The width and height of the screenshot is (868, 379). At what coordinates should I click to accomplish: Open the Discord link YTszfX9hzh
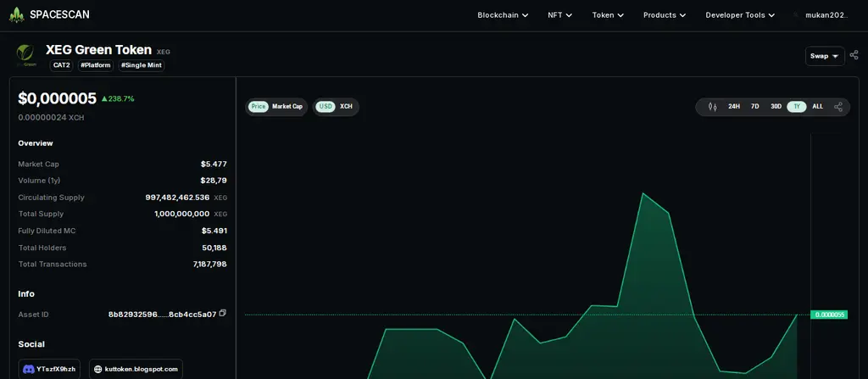click(49, 369)
